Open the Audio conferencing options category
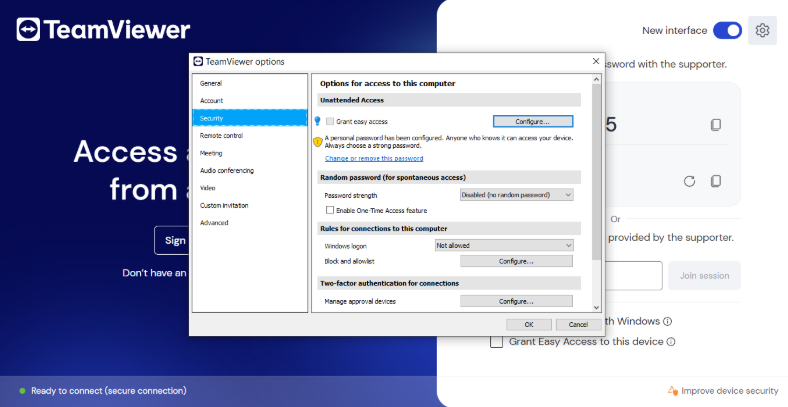Viewport: 788px width, 407px height. click(x=250, y=170)
